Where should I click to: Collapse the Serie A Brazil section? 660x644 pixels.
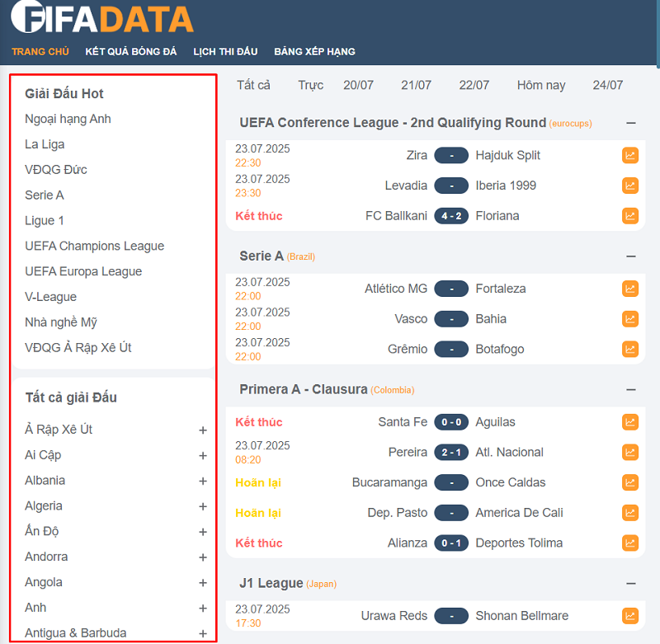[x=631, y=256]
